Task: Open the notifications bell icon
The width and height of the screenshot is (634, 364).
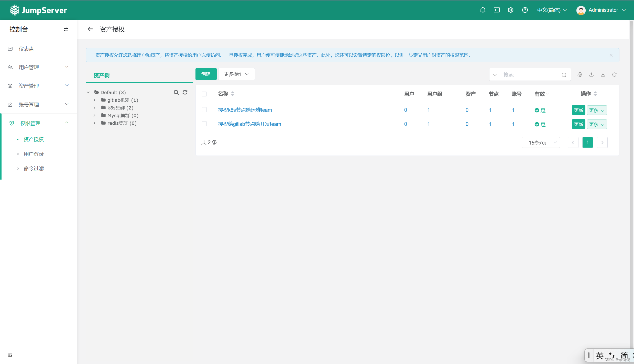Action: pyautogui.click(x=483, y=10)
